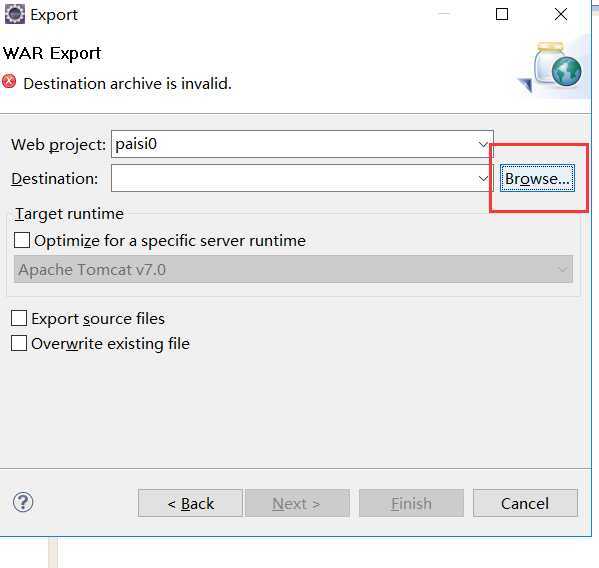Click the red error icon beside the message
This screenshot has height=568, width=599.
[9, 82]
